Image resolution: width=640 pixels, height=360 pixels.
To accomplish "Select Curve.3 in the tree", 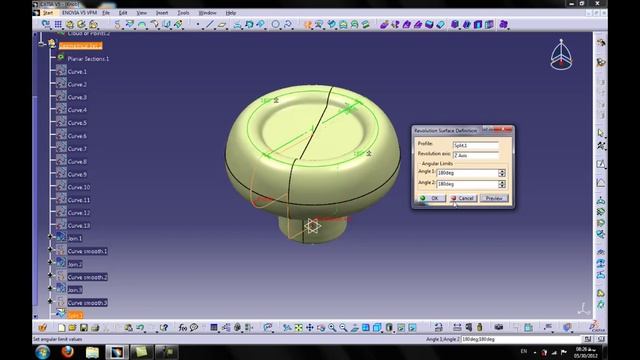I will pyautogui.click(x=77, y=98).
